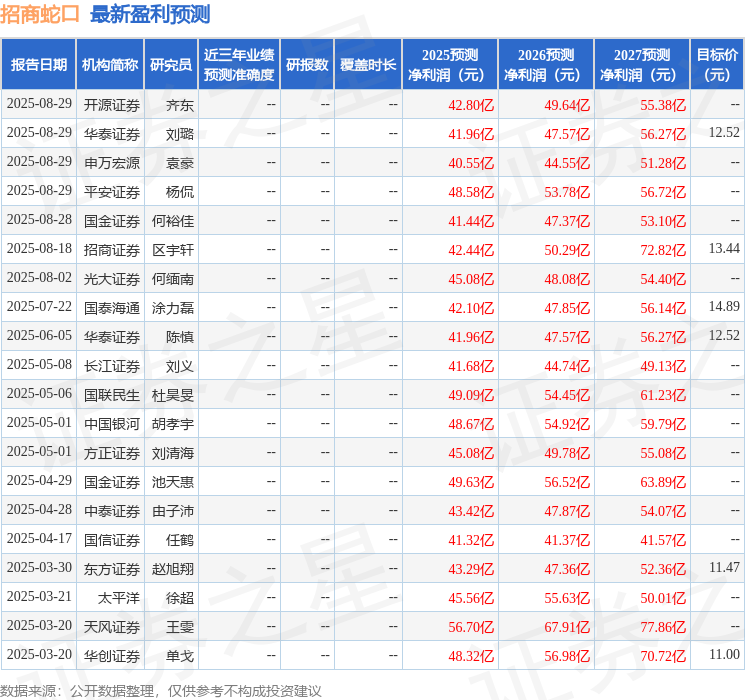The width and height of the screenshot is (745, 700).
Task: Select the 72.82亿 forecast value
Action: point(663,250)
